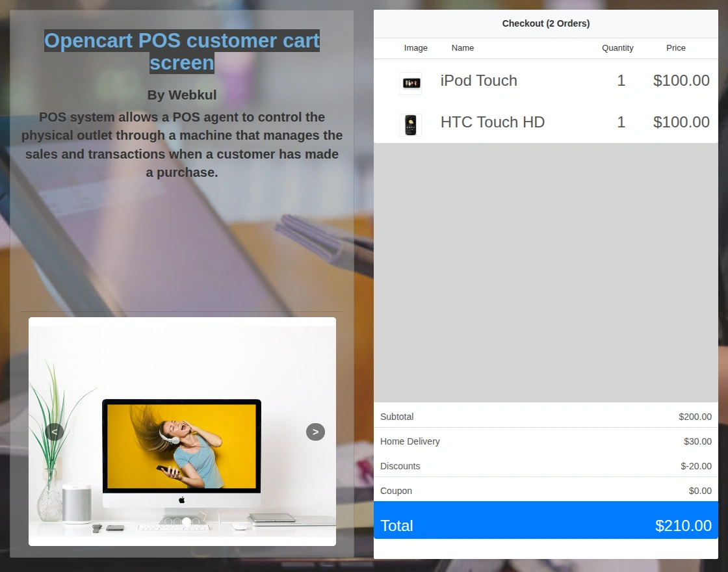
Task: Click the iPod Touch product thumbnail
Action: (x=410, y=83)
